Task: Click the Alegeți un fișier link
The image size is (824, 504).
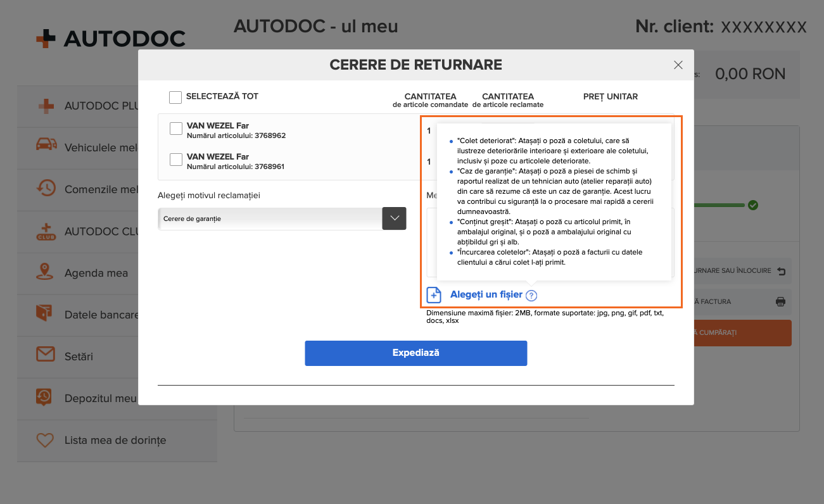Action: (x=486, y=294)
